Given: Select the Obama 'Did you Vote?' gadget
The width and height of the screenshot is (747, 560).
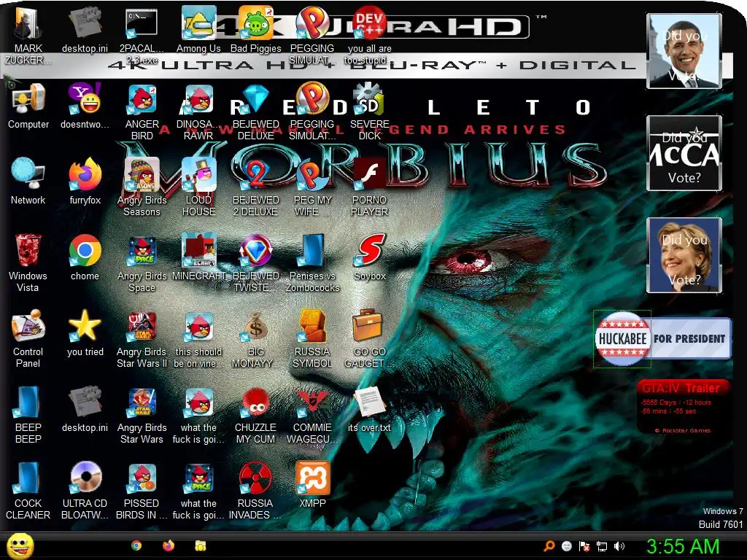Looking at the screenshot, I should point(684,51).
